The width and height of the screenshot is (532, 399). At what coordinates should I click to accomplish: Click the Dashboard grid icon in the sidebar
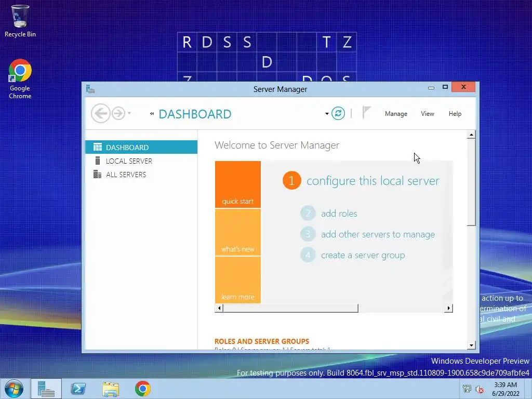97,147
